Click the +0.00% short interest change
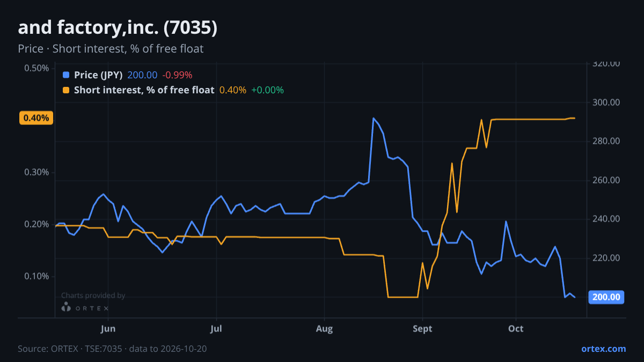Screen dimensions: 644x362 coord(267,90)
